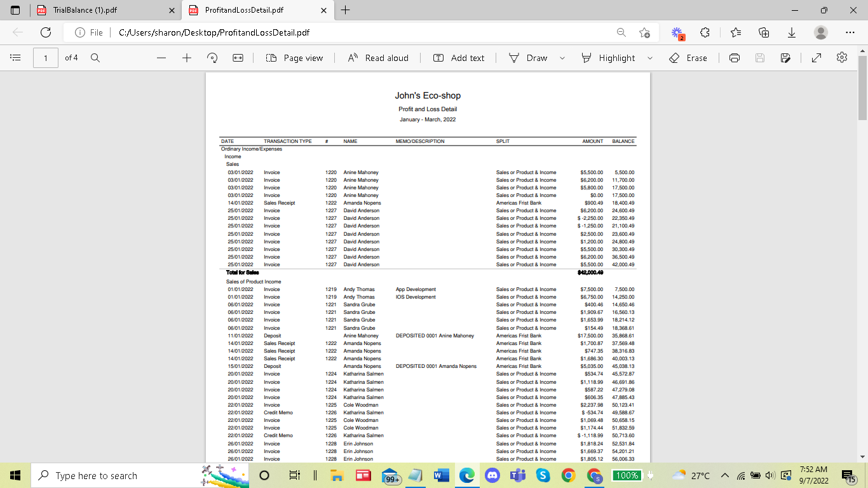Select the Erase tool

click(688, 58)
